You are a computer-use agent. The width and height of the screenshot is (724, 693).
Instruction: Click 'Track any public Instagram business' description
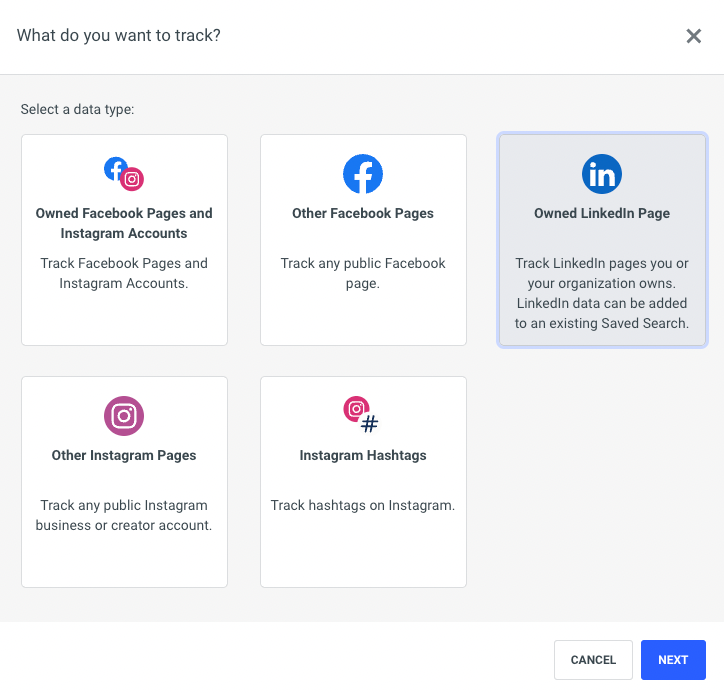124,515
